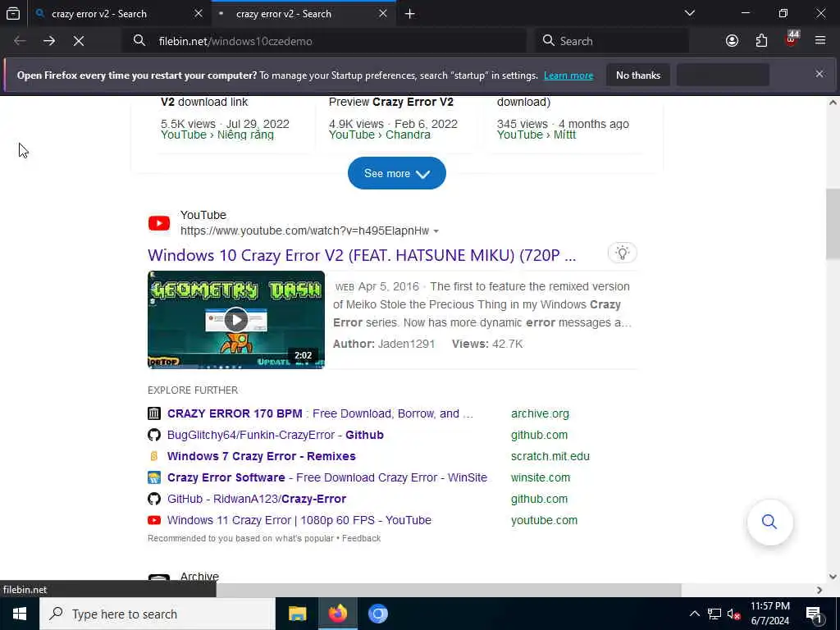Click the scroll-right arrow of the horizontal scrollbar
The width and height of the screenshot is (840, 630).
[819, 590]
